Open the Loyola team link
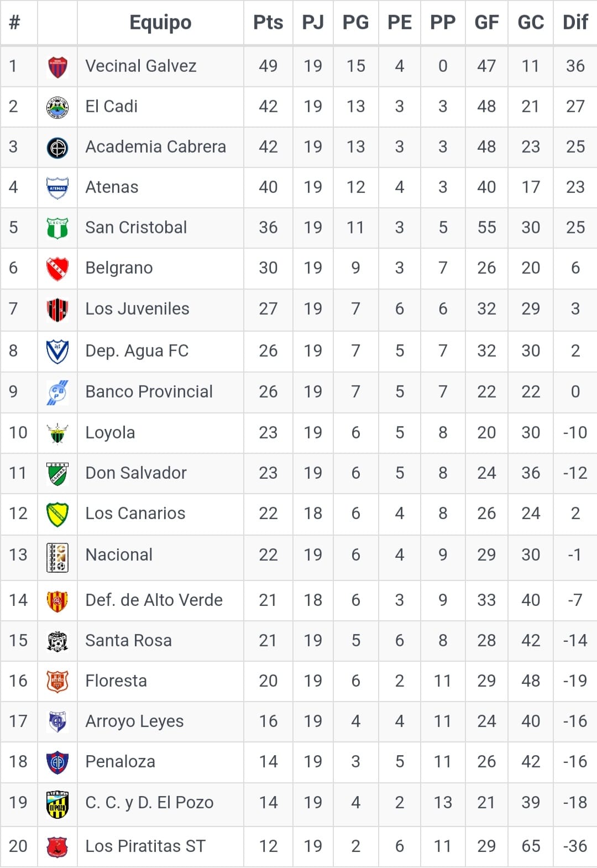Image resolution: width=597 pixels, height=868 pixels. coord(110,433)
